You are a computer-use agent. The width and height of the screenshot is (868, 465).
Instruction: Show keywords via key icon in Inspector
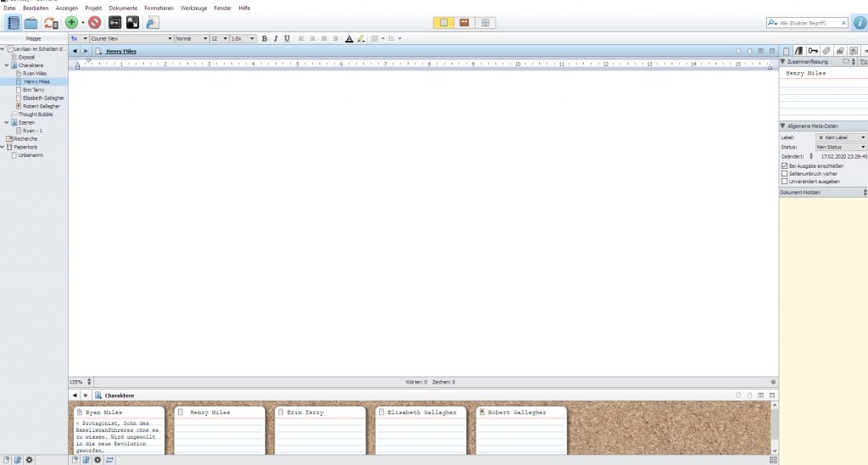[x=813, y=51]
